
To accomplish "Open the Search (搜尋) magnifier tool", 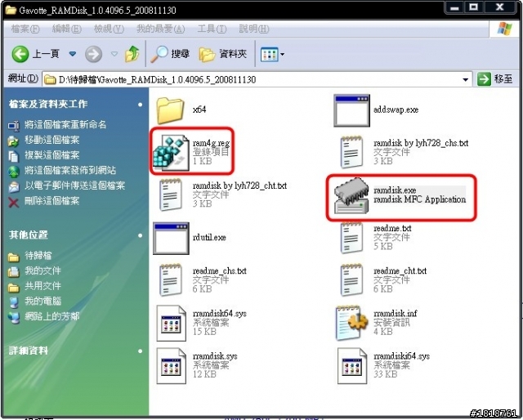I will (x=170, y=54).
